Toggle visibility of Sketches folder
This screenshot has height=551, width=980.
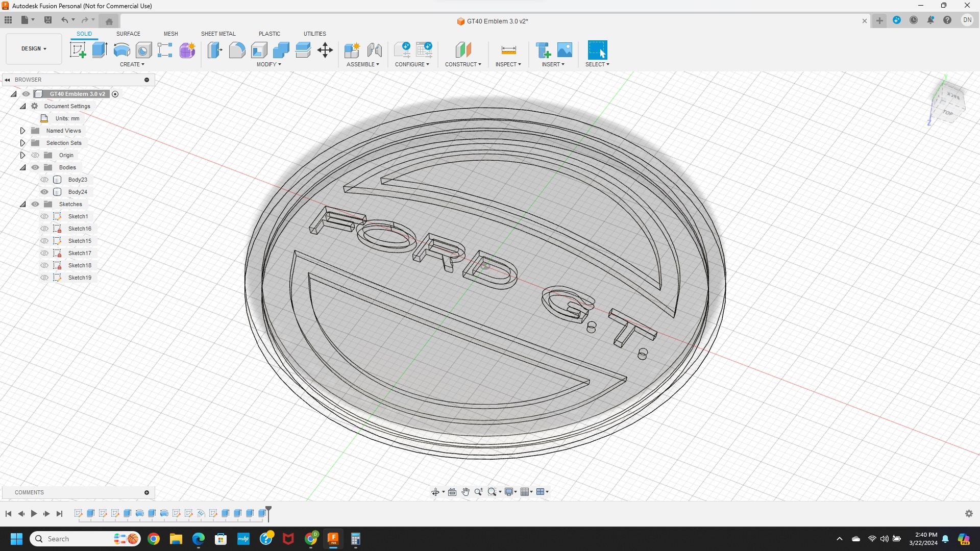(35, 204)
